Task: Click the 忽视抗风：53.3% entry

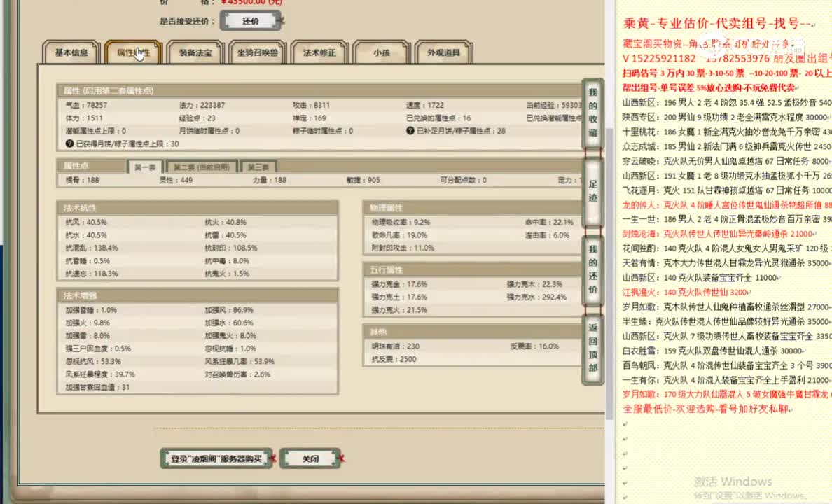Action: pyautogui.click(x=93, y=361)
